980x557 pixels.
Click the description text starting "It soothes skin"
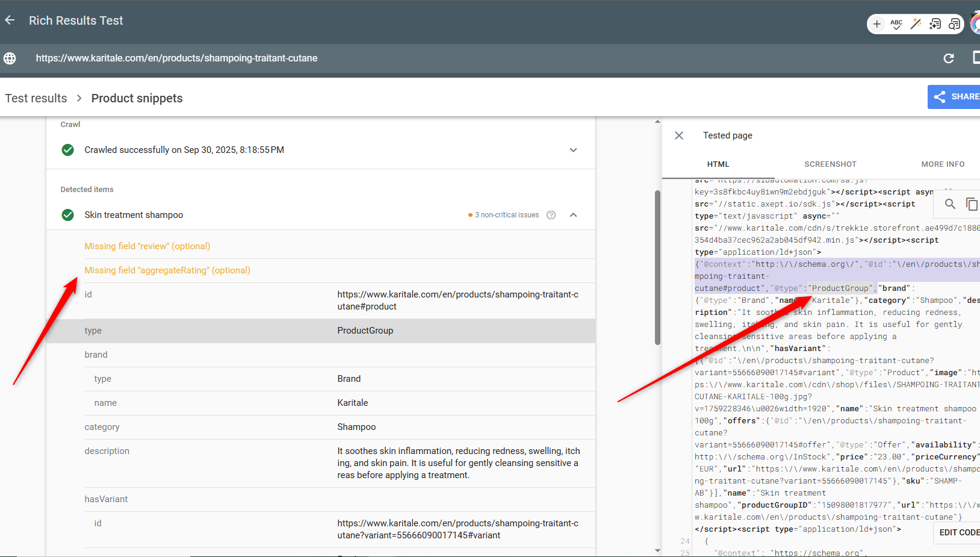(x=459, y=463)
